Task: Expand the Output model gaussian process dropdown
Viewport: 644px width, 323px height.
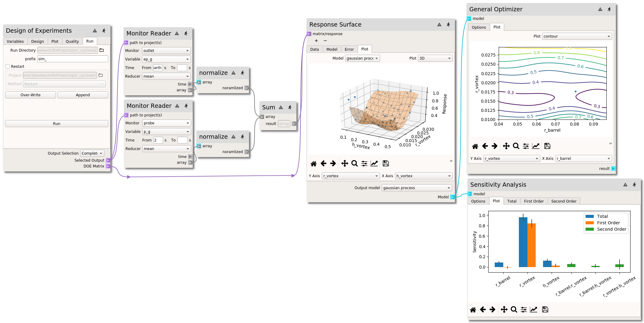Action: point(417,188)
